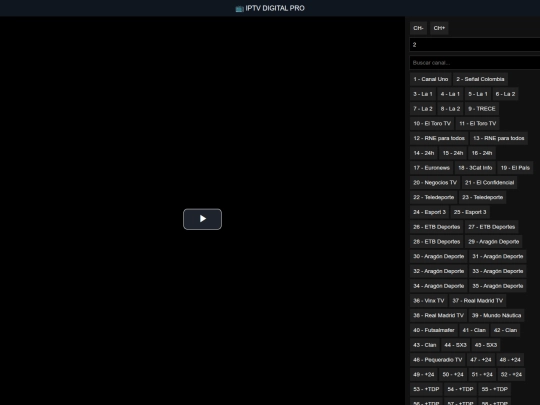Choose channel 33 - Aragón Deporte
The height and width of the screenshot is (405, 540).
click(498, 272)
